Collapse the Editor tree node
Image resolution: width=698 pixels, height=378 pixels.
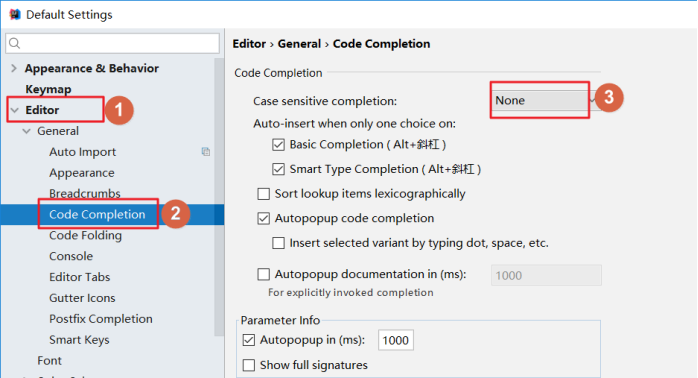click(15, 110)
